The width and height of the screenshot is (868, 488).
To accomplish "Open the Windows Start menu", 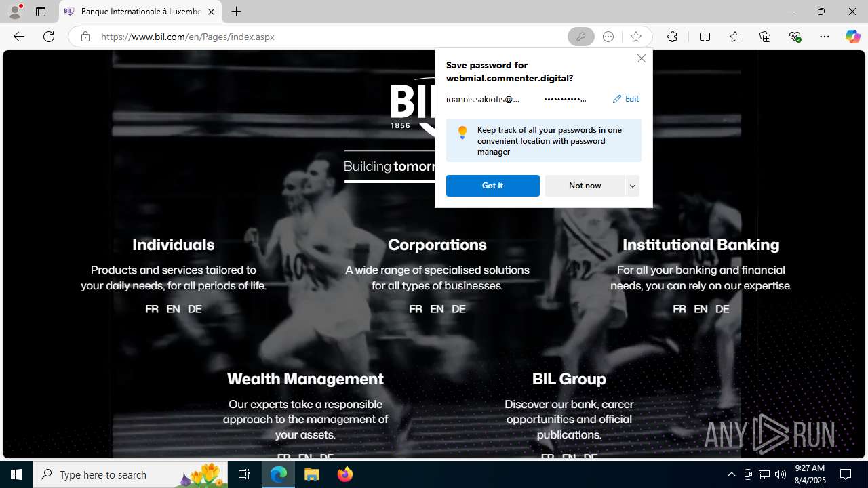I will coord(16,474).
